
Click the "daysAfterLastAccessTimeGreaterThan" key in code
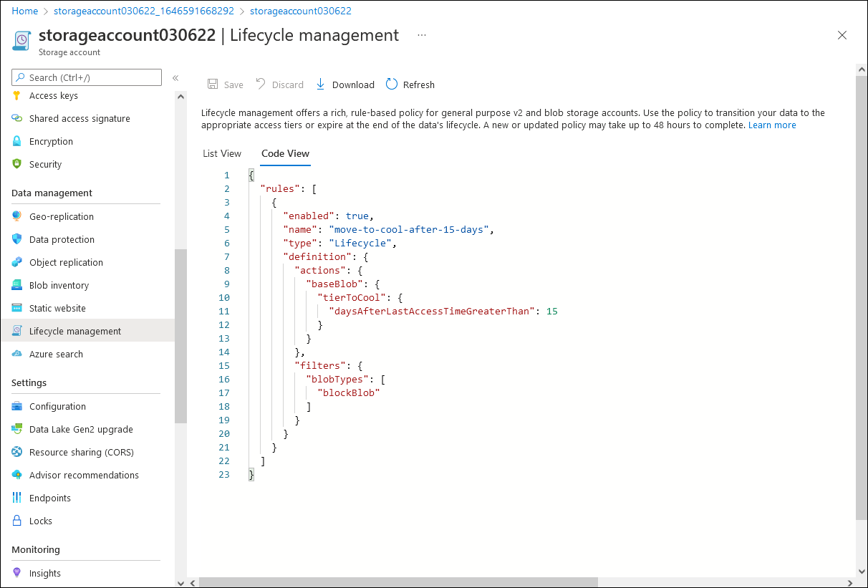[x=431, y=312]
